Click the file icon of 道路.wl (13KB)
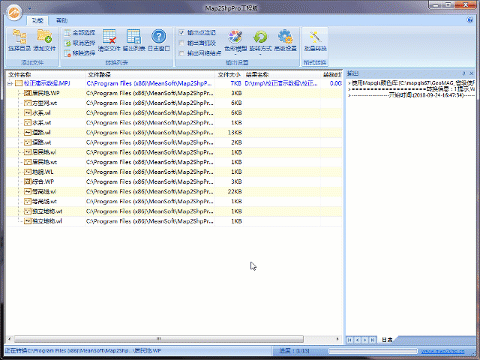This screenshot has height=360, width=480. (28, 133)
